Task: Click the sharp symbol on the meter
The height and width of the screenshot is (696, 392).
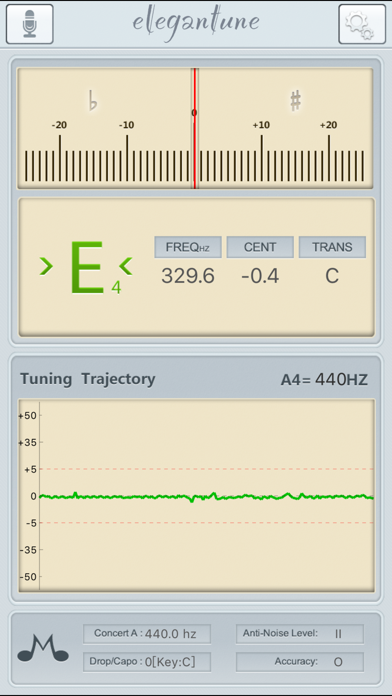Action: [x=296, y=100]
